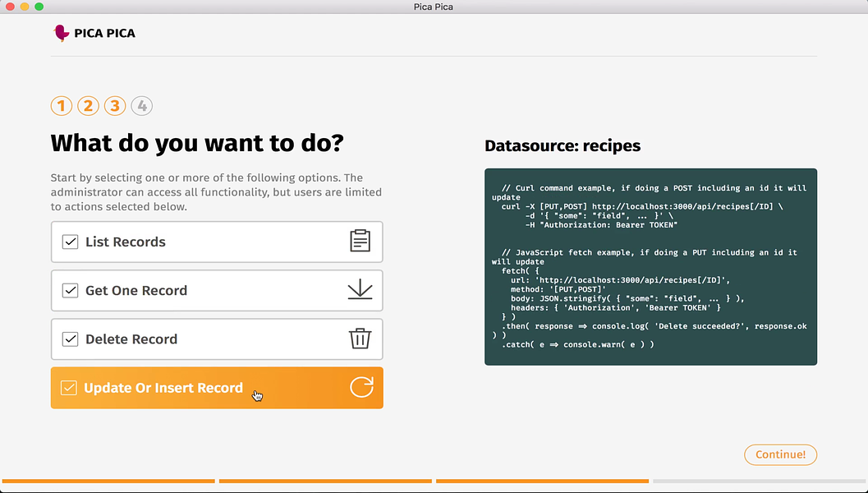Click the third orange progress bar segment
Screen dimensions: 868x493
click(543, 481)
